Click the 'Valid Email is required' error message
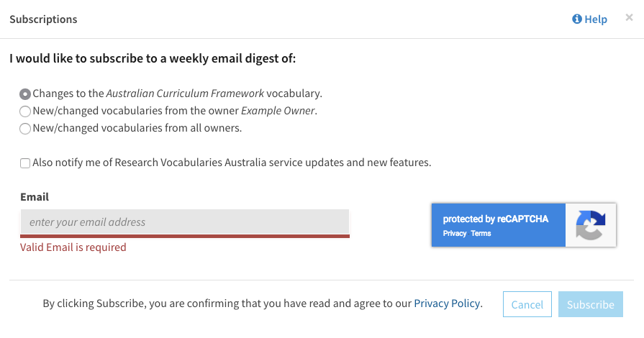 pos(73,247)
